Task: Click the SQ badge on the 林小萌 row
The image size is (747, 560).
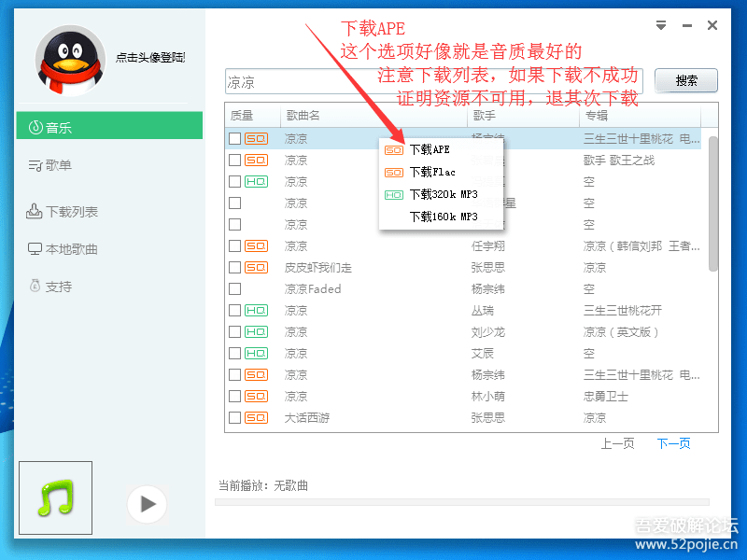Action: pyautogui.click(x=256, y=396)
